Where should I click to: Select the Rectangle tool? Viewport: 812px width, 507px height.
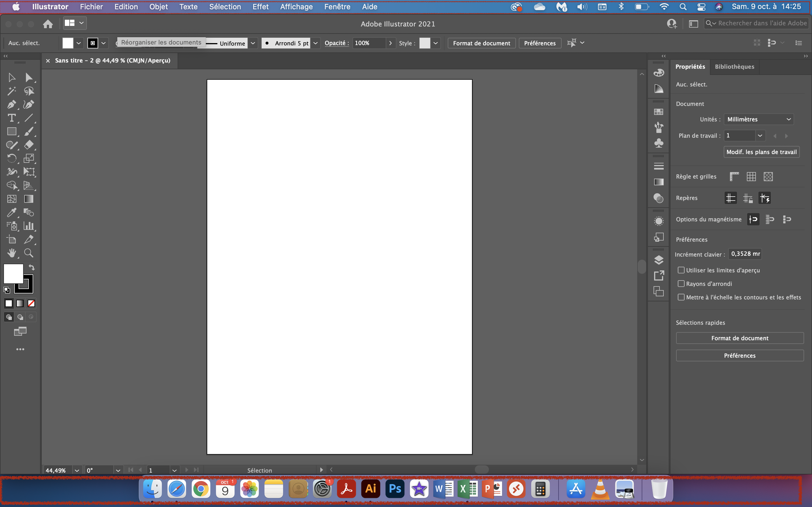(x=12, y=132)
